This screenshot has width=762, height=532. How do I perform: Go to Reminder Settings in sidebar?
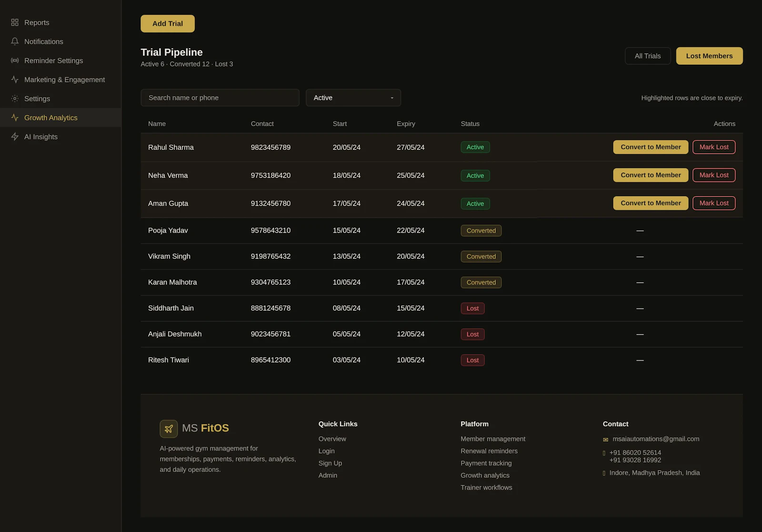click(x=60, y=60)
